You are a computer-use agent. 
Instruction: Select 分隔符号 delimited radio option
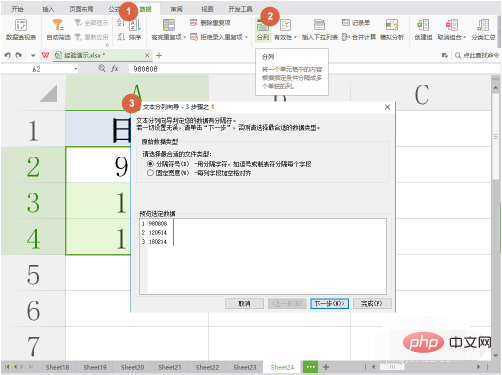tap(150, 164)
